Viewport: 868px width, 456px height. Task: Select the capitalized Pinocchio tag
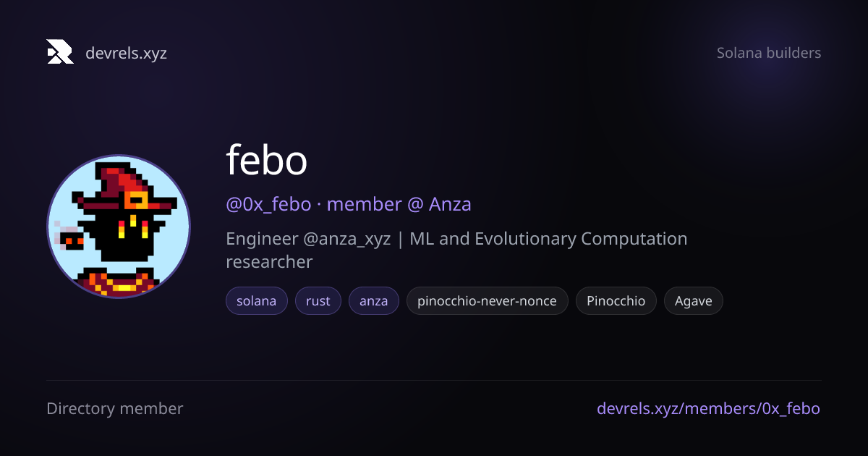coord(616,301)
